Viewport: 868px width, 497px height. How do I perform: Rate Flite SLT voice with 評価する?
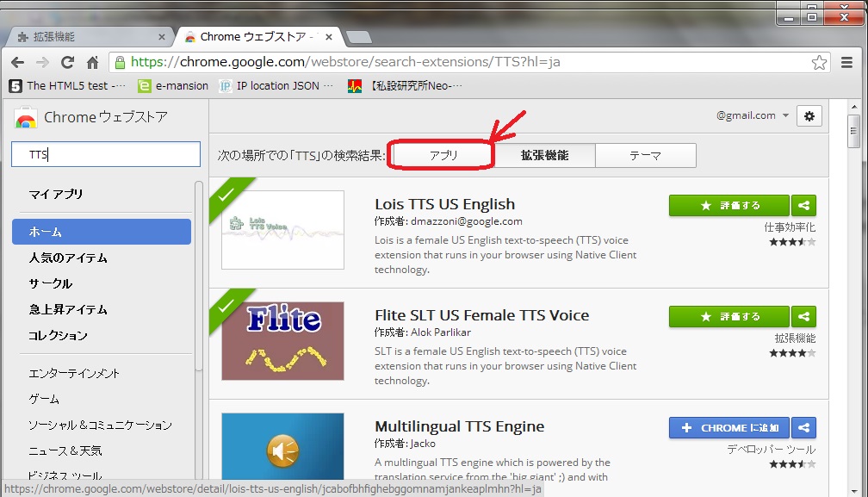tap(729, 317)
